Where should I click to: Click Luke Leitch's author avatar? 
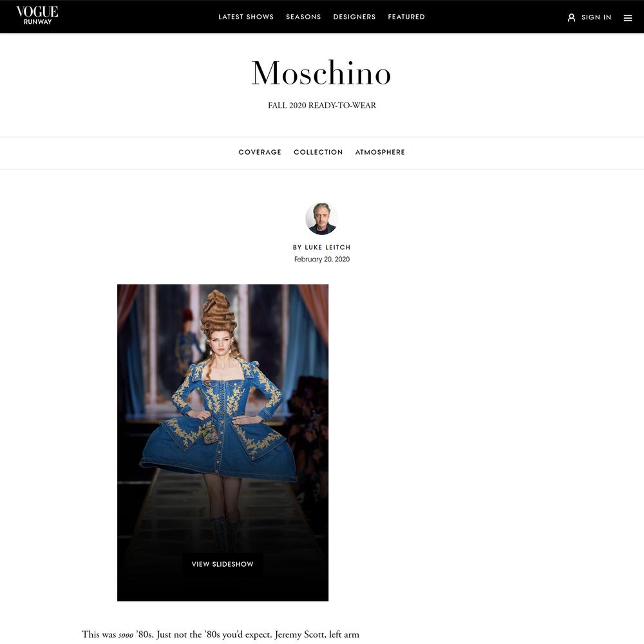point(321,218)
